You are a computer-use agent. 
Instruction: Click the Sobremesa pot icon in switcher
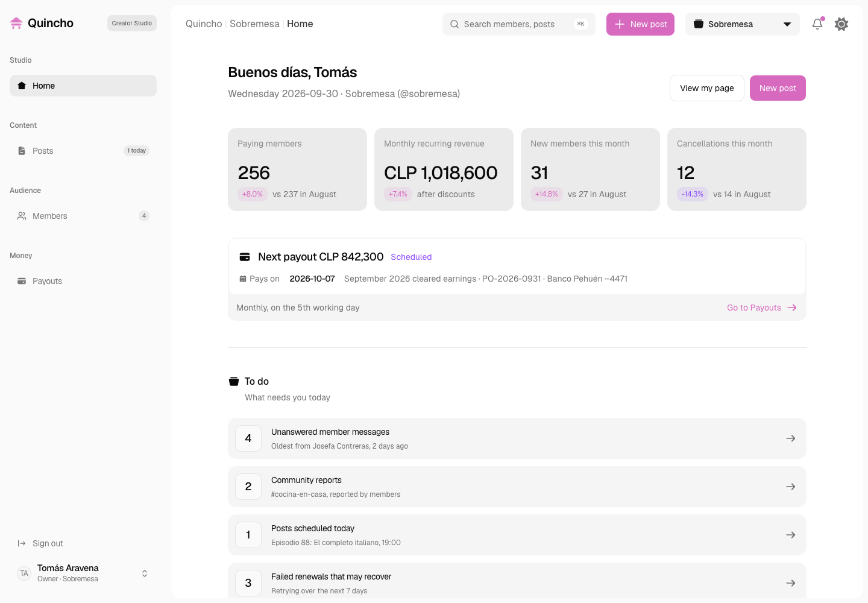point(699,24)
